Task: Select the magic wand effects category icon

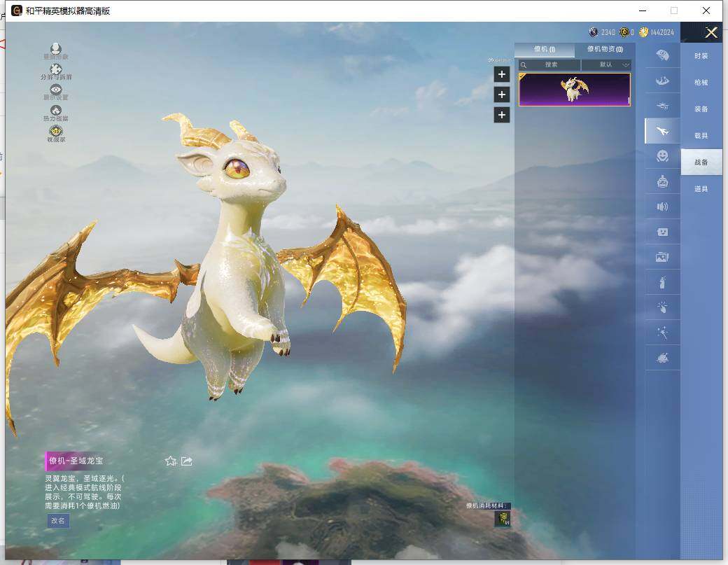Action: [x=662, y=333]
